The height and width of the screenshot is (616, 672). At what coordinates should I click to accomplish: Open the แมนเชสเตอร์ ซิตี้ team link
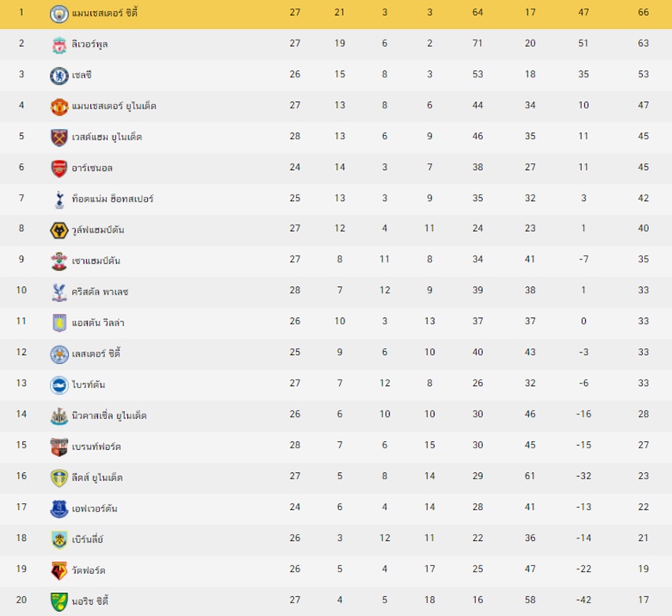tap(104, 13)
